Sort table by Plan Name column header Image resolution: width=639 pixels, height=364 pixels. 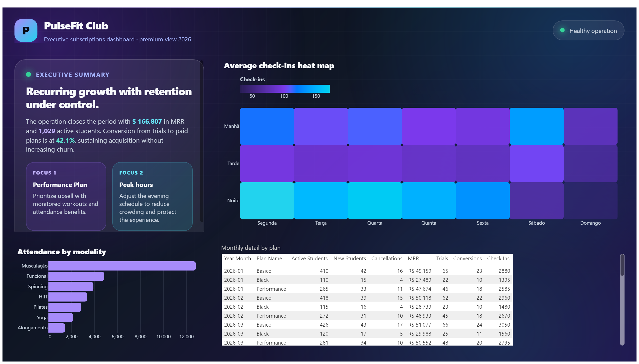click(x=269, y=259)
